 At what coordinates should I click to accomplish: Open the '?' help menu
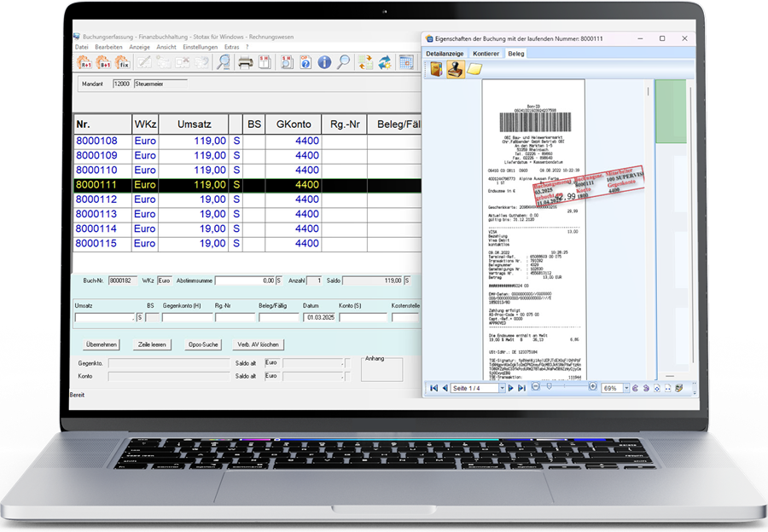point(247,47)
